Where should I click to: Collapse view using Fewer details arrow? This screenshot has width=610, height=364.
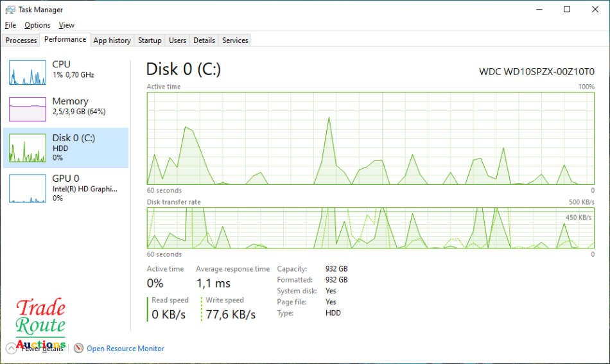pos(11,349)
